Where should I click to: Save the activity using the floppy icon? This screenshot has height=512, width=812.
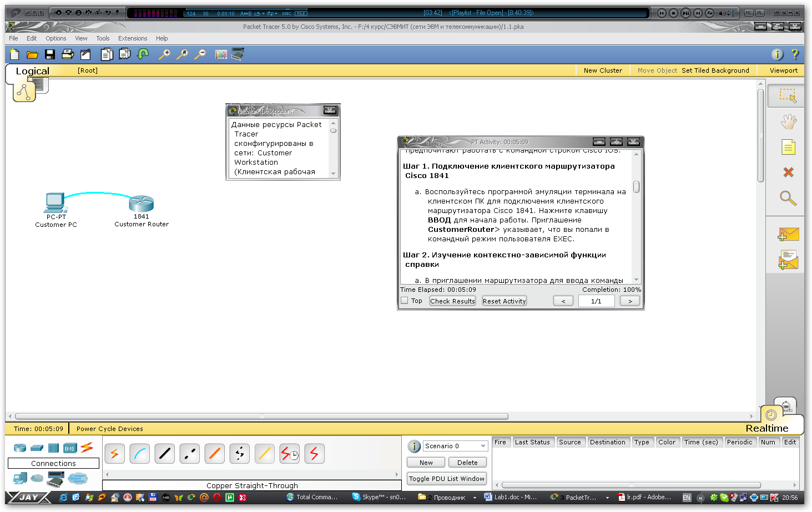50,54
